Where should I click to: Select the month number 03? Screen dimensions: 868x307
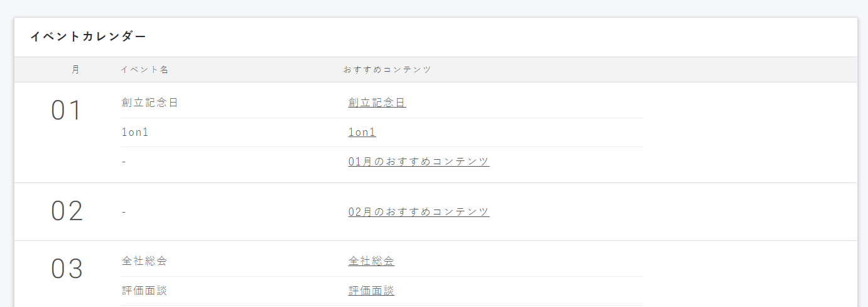pyautogui.click(x=67, y=269)
